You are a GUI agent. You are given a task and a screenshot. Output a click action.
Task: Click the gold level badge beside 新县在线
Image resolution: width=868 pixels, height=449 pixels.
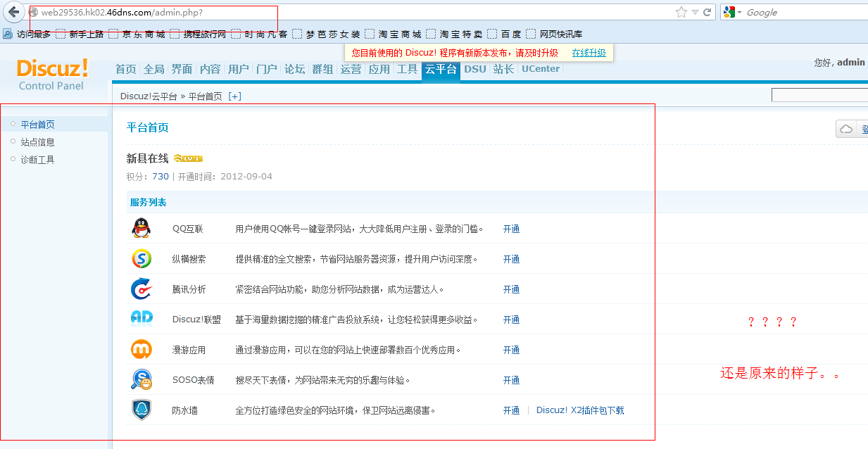coord(188,158)
